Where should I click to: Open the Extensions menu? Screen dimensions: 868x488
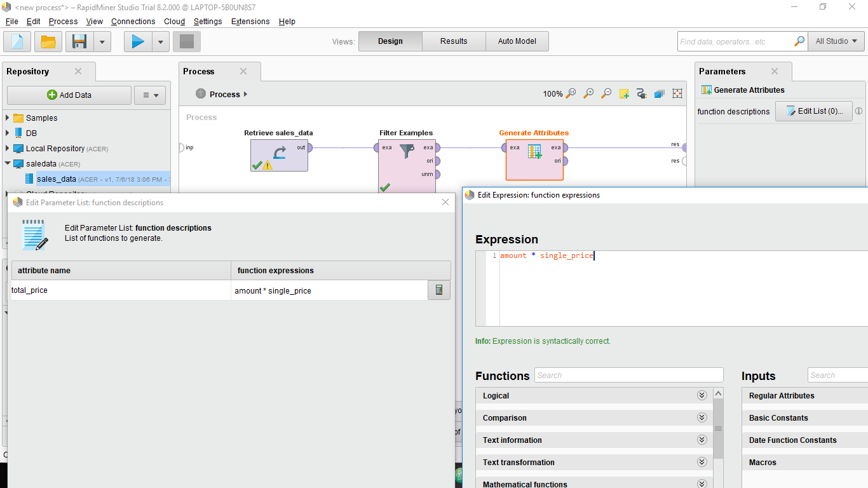click(250, 21)
